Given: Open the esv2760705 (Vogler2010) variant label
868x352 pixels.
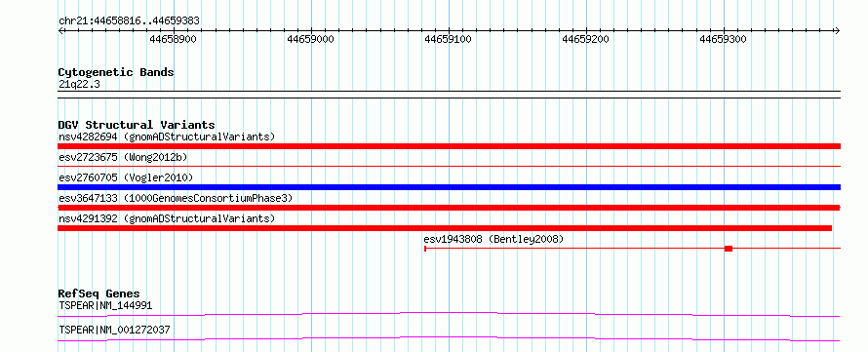Looking at the screenshot, I should pyautogui.click(x=126, y=177).
